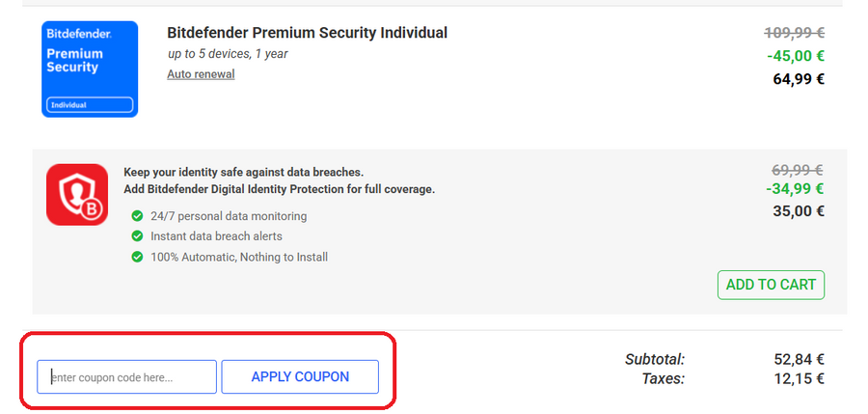Open the Auto renewal link
This screenshot has width=868, height=414.
[201, 74]
